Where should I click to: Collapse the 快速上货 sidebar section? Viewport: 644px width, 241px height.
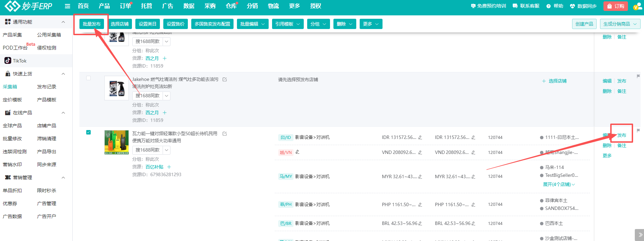[63, 74]
